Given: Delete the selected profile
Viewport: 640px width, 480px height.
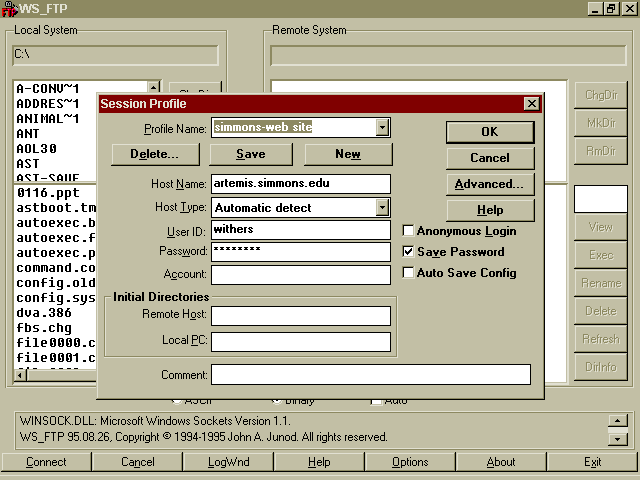Looking at the screenshot, I should 154,154.
